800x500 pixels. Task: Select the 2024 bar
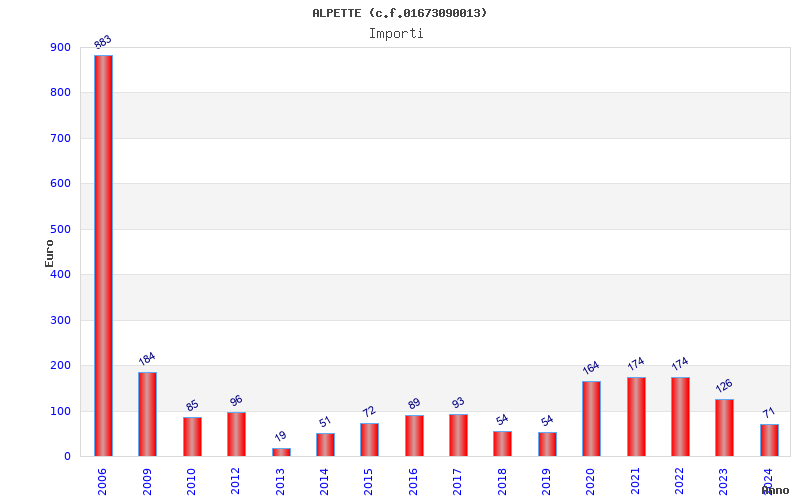coord(769,440)
